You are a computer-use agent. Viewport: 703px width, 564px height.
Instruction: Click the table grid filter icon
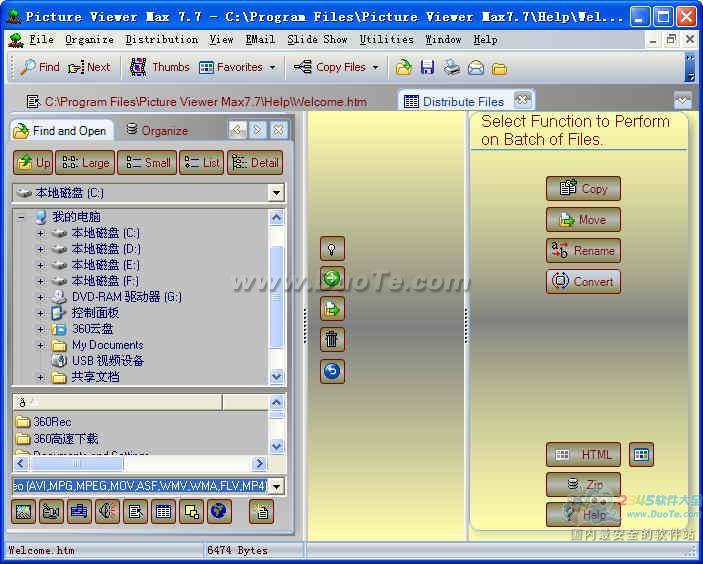point(163,511)
